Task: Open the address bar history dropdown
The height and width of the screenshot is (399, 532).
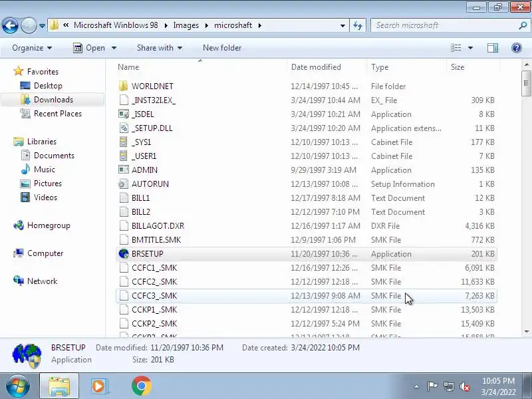Action: click(342, 25)
